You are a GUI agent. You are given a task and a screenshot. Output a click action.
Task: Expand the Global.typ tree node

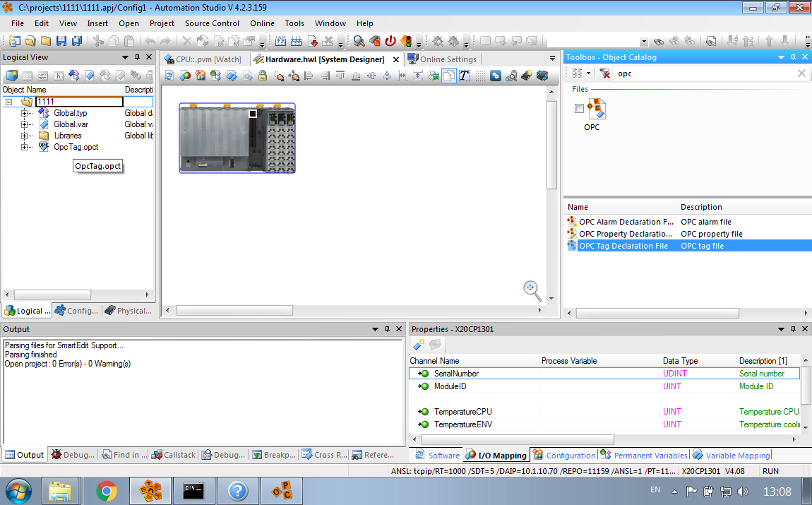tap(24, 113)
